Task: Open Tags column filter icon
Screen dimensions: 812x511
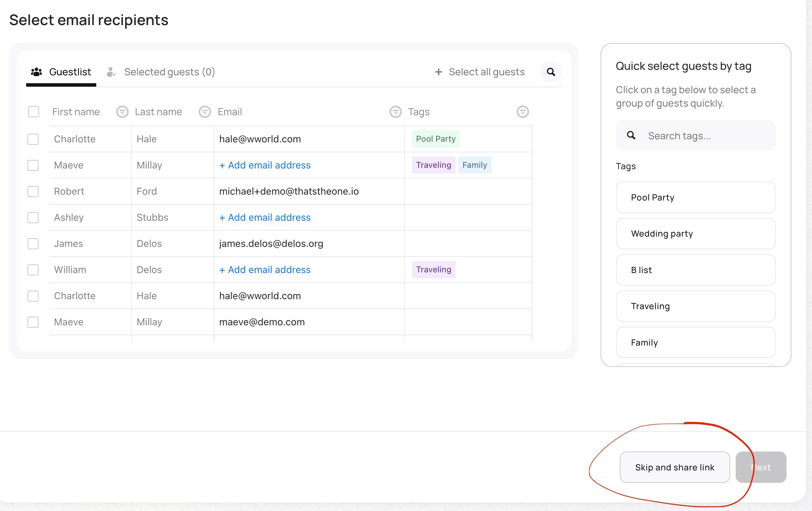Action: pyautogui.click(x=523, y=112)
